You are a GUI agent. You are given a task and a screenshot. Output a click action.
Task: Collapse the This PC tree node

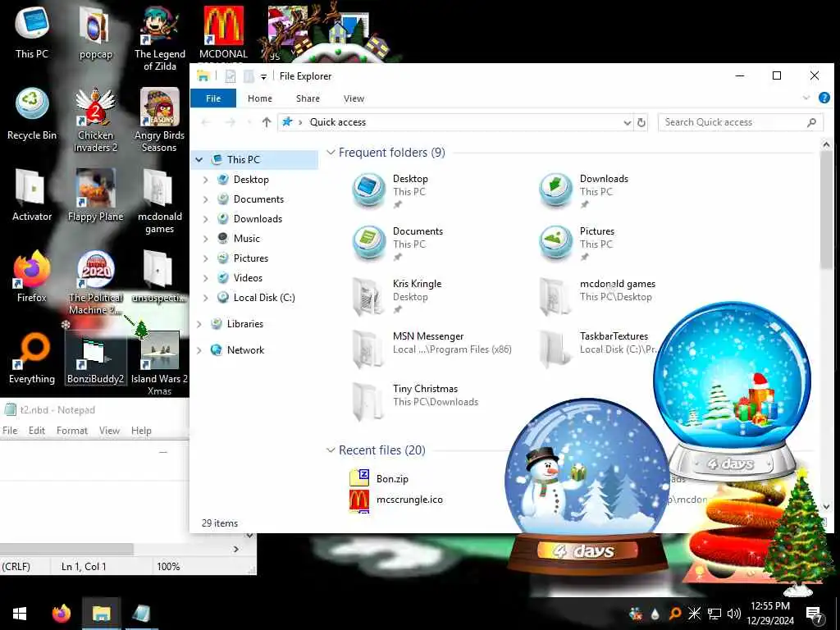click(199, 160)
